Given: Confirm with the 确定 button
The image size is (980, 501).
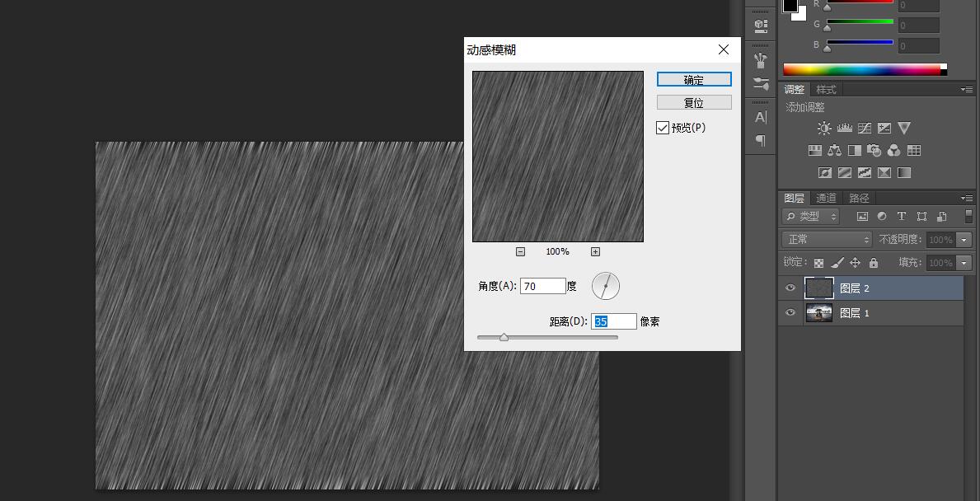Looking at the screenshot, I should pos(693,79).
